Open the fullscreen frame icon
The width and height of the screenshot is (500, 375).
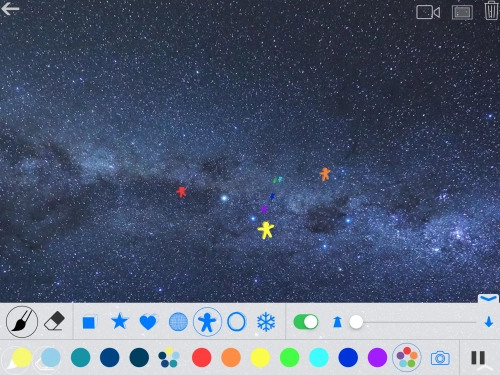click(462, 13)
